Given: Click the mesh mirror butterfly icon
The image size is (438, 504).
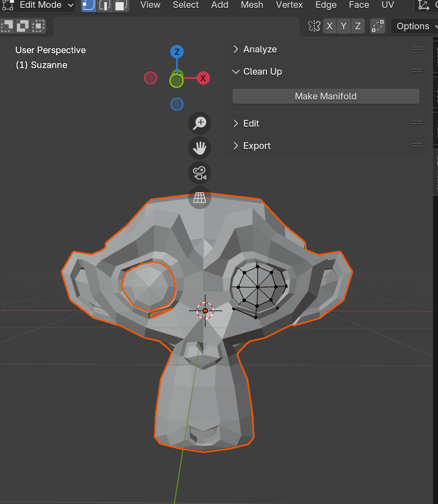Looking at the screenshot, I should pos(314,26).
